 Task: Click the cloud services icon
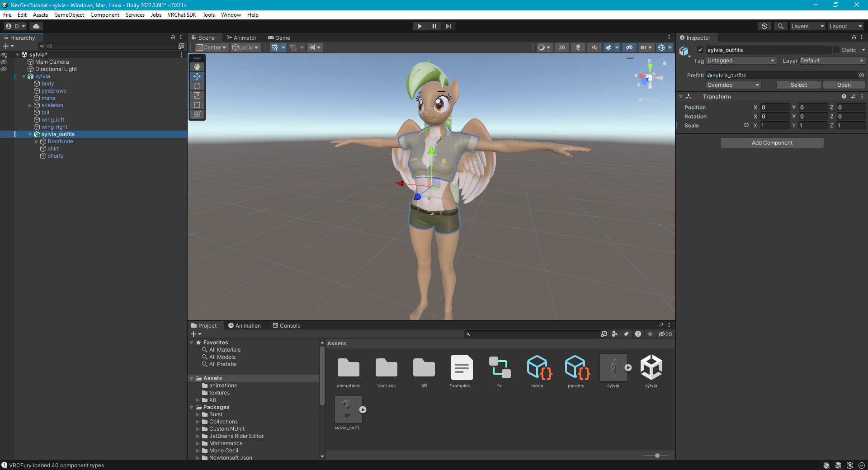pyautogui.click(x=36, y=26)
